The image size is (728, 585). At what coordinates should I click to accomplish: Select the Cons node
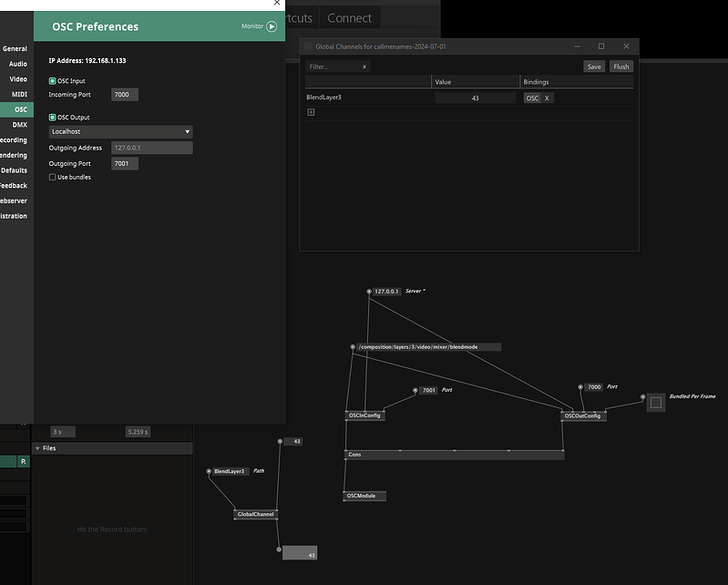[455, 455]
